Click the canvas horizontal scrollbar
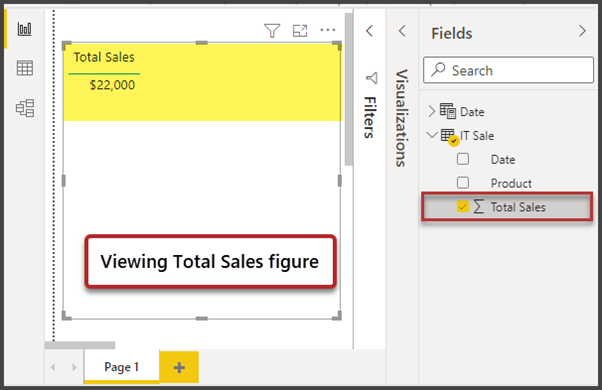 80,345
